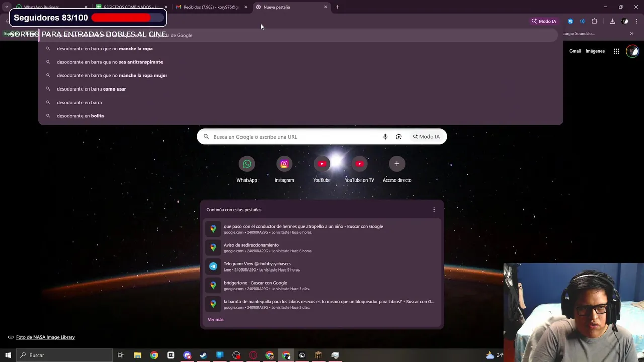The width and height of the screenshot is (644, 362).
Task: Open CapCut from the taskbar
Action: tap(171, 355)
